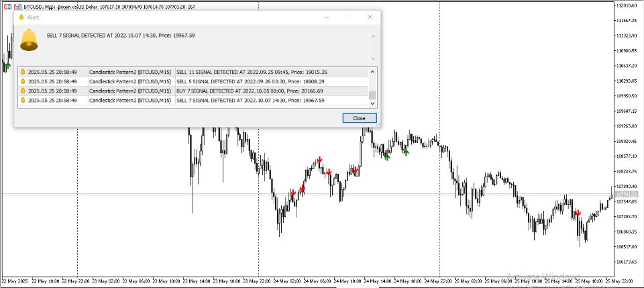Image resolution: width=644 pixels, height=288 pixels.
Task: Click the chart title 'BTCUSD, M15: Bitcoin vs US Dollar'
Action: click(61, 7)
